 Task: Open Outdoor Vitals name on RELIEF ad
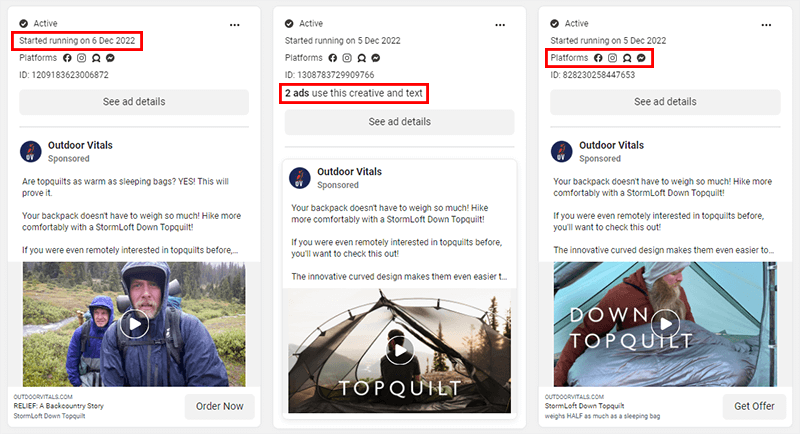[80, 145]
